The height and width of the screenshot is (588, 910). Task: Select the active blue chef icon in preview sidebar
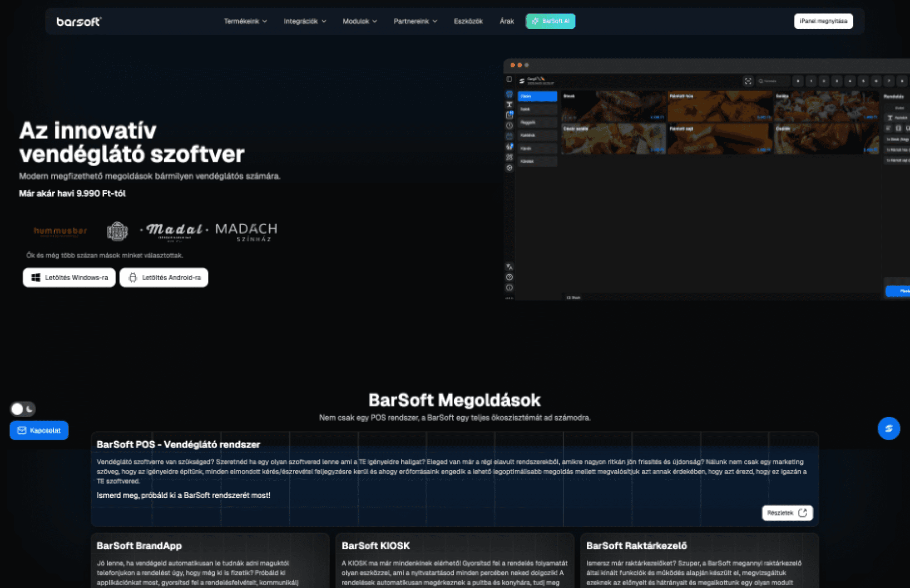point(510,94)
